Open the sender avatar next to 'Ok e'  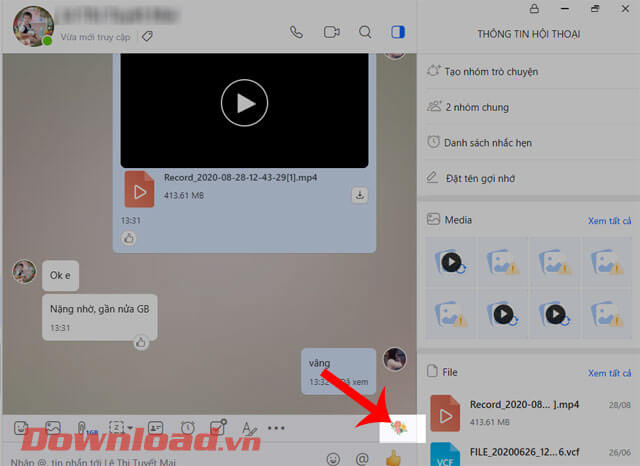pyautogui.click(x=24, y=271)
